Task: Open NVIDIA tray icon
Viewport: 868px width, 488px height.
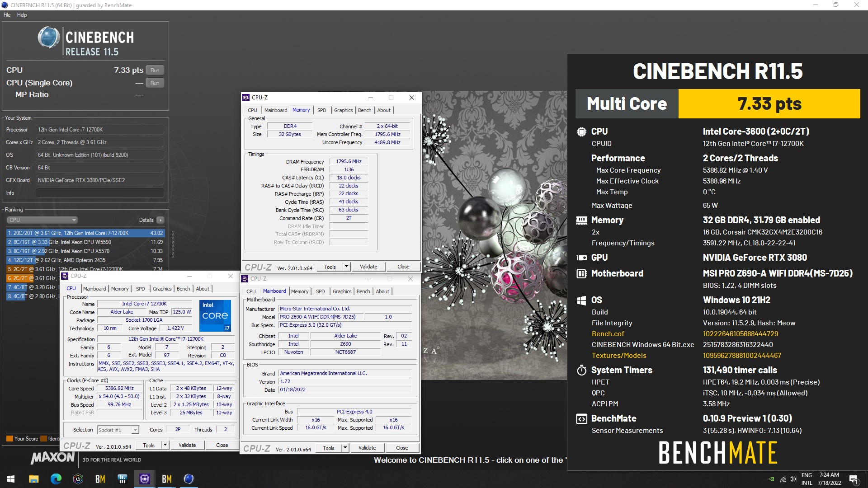Action: click(771, 479)
